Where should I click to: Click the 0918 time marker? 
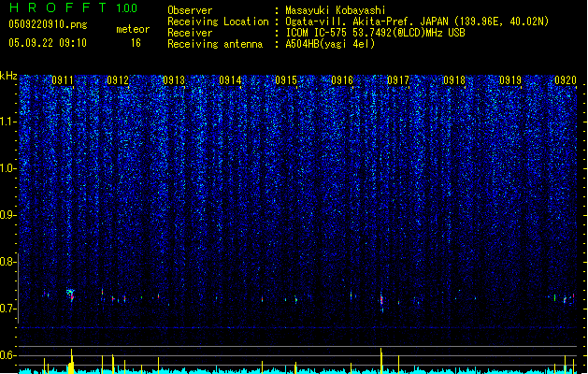point(454,80)
